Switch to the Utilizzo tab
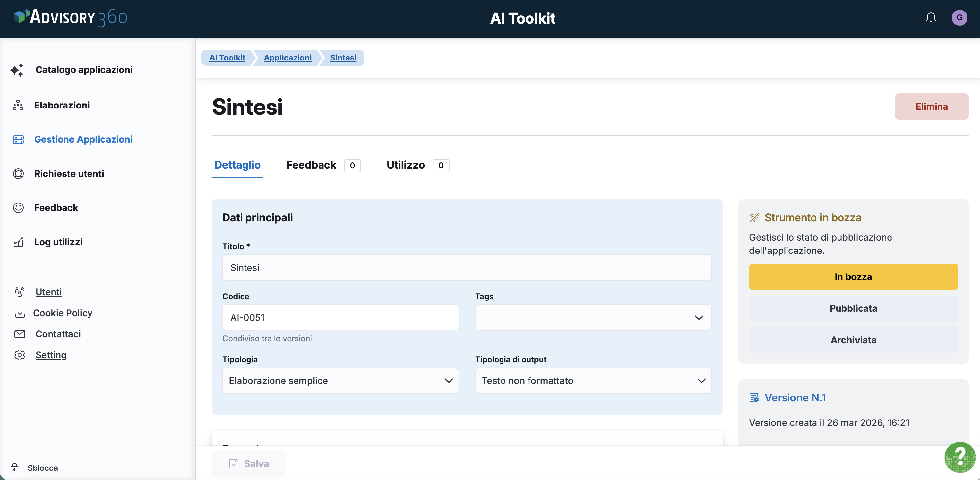This screenshot has width=980, height=480. click(405, 165)
